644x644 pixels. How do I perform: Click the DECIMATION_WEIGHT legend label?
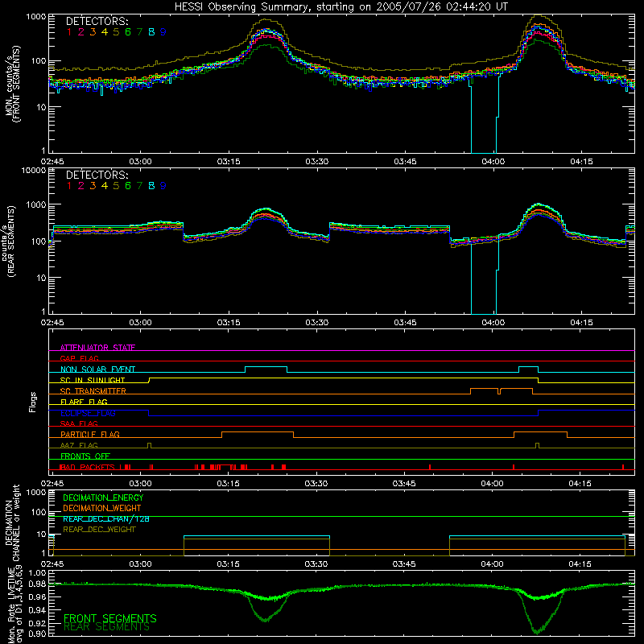[102, 509]
